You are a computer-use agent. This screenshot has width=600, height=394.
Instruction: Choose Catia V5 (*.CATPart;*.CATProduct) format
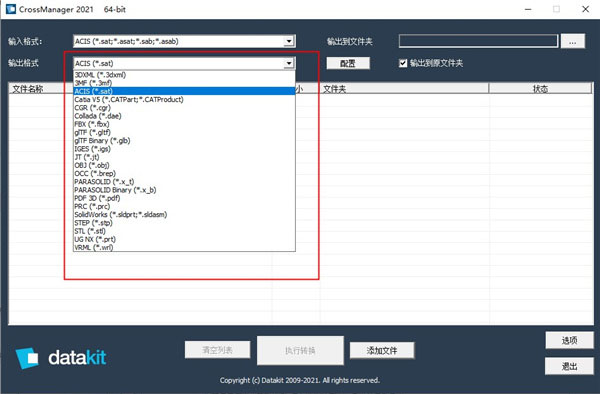[184, 99]
